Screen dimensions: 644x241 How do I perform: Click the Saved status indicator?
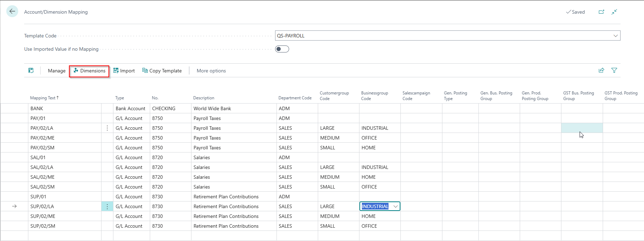575,12
